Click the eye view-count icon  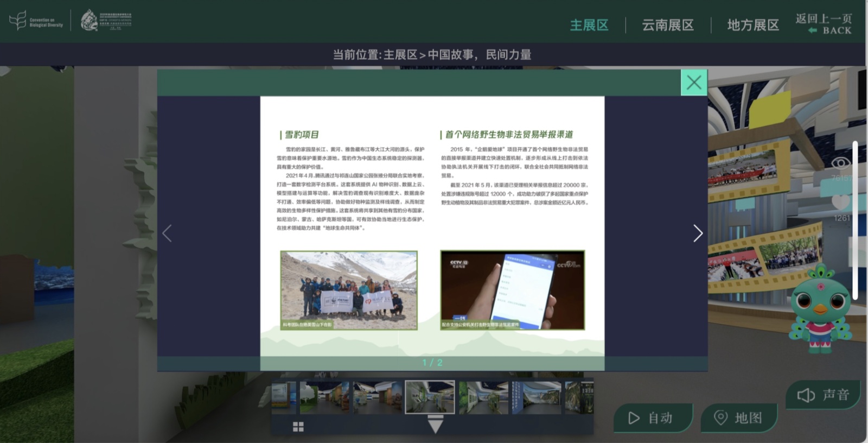[840, 163]
